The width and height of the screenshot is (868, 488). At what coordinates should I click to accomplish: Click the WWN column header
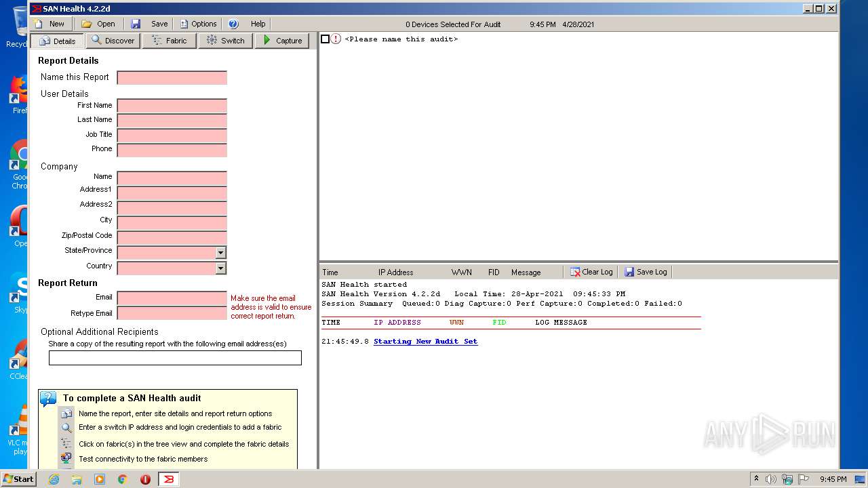461,272
